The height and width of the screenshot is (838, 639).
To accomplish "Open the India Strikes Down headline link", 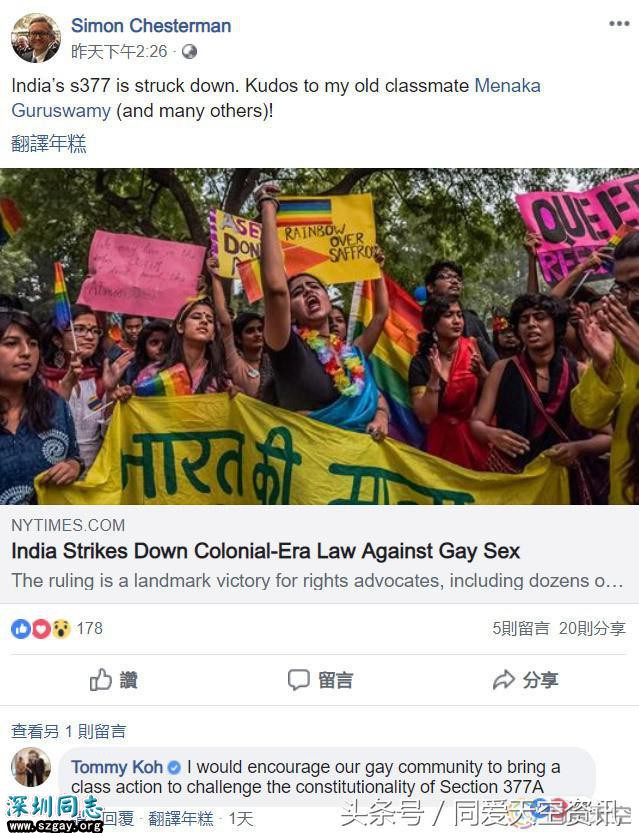I will click(x=266, y=551).
